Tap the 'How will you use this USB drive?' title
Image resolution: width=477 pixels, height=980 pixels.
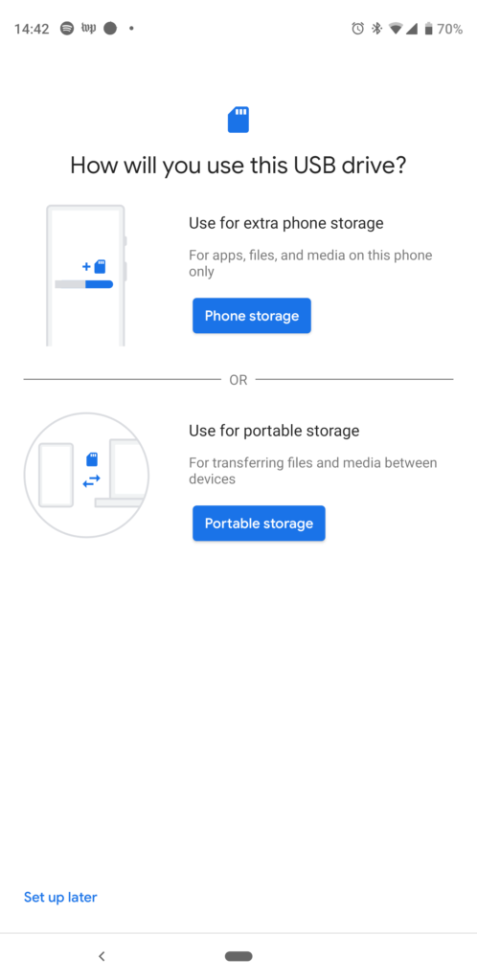[238, 166]
